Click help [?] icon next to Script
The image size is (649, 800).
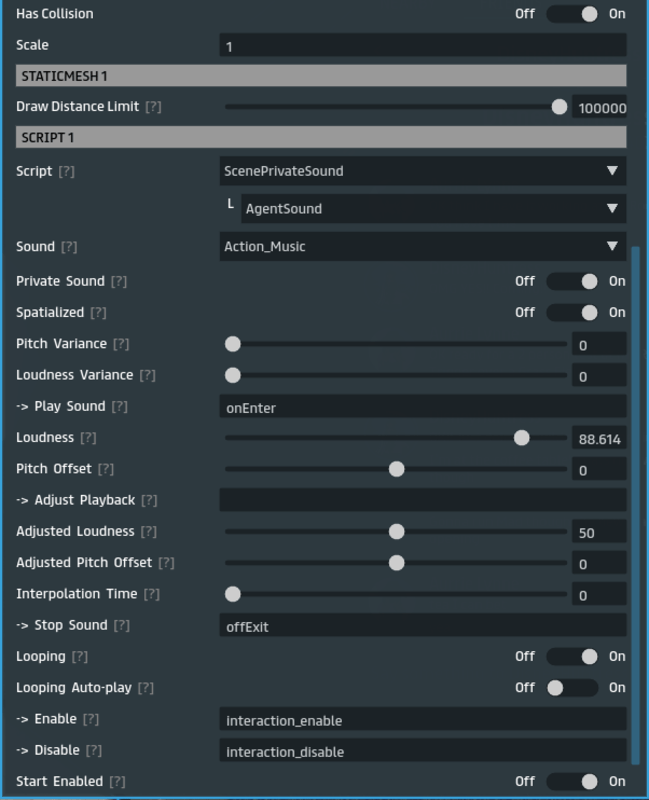pyautogui.click(x=67, y=171)
